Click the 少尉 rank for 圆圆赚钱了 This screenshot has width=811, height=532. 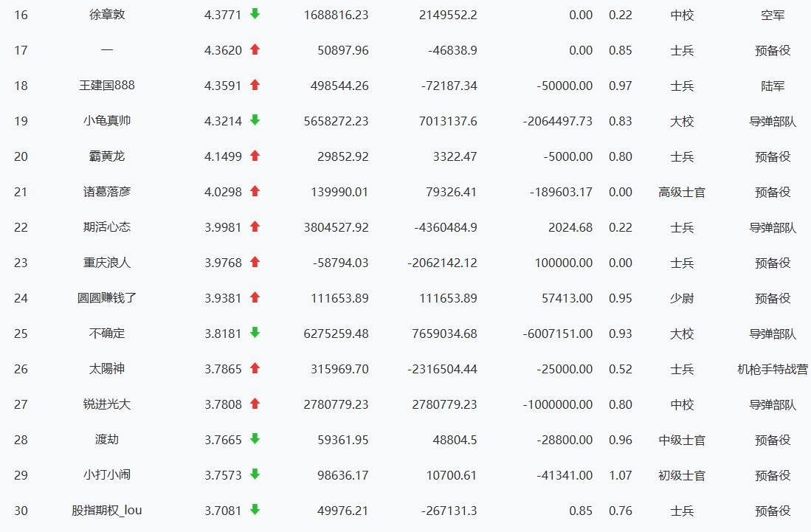tap(682, 298)
